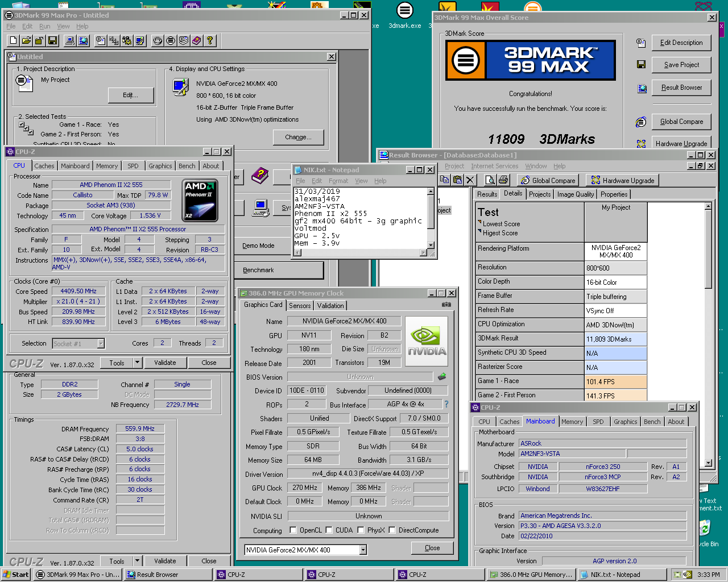728x582 pixels.
Task: Click the Validate button in top CPU-Z window
Action: point(165,363)
